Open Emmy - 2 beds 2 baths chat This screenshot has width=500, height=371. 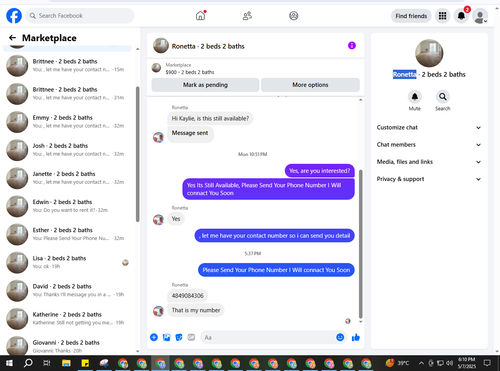[x=68, y=122]
